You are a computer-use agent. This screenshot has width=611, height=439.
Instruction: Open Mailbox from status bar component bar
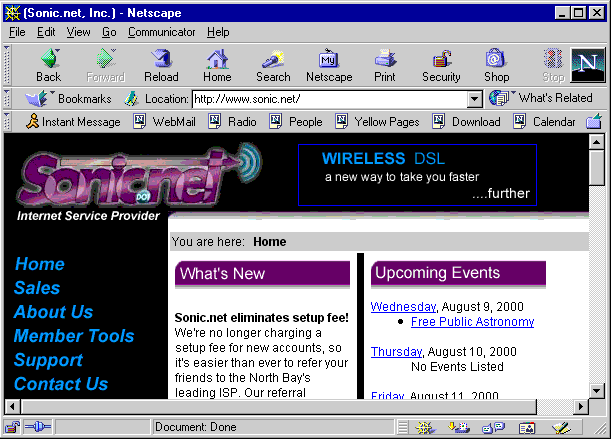click(x=459, y=428)
